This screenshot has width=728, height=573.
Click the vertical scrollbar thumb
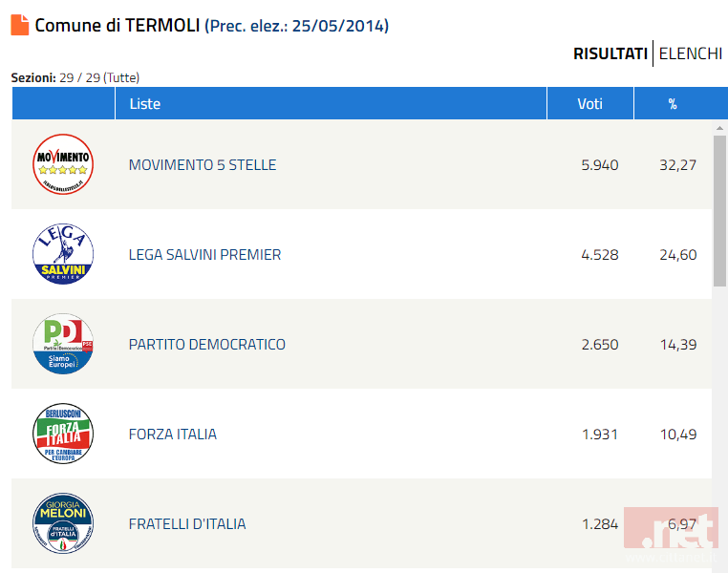pos(719,211)
